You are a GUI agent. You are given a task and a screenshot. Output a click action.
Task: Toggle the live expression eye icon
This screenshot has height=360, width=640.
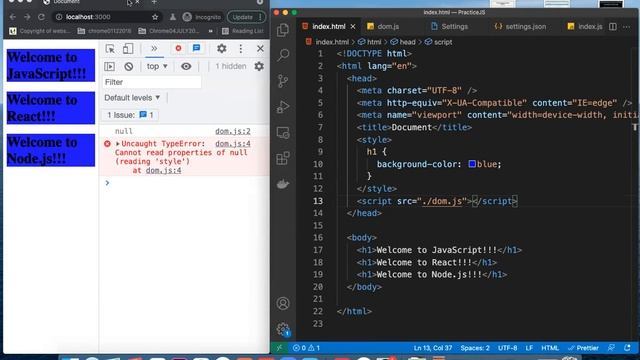point(186,67)
